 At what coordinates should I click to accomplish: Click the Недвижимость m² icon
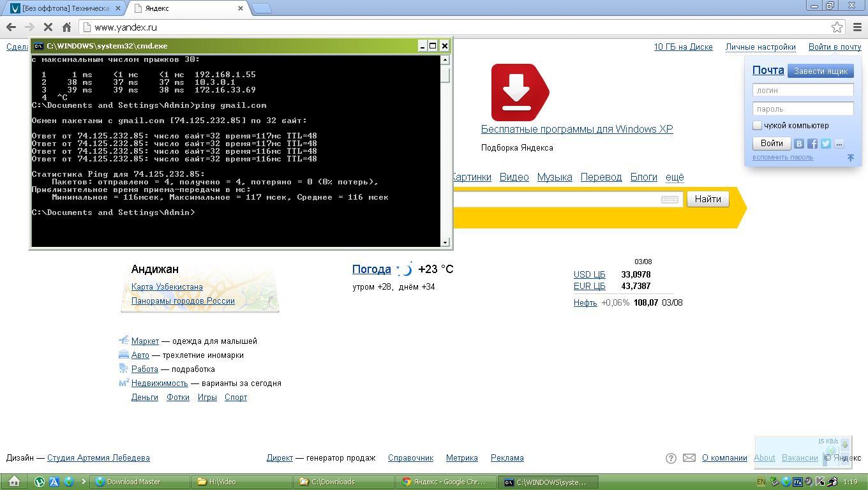(124, 383)
